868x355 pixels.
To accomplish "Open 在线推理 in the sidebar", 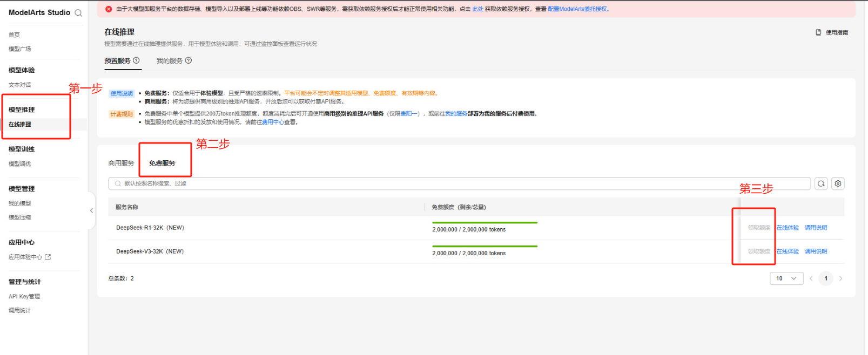I will tap(20, 124).
